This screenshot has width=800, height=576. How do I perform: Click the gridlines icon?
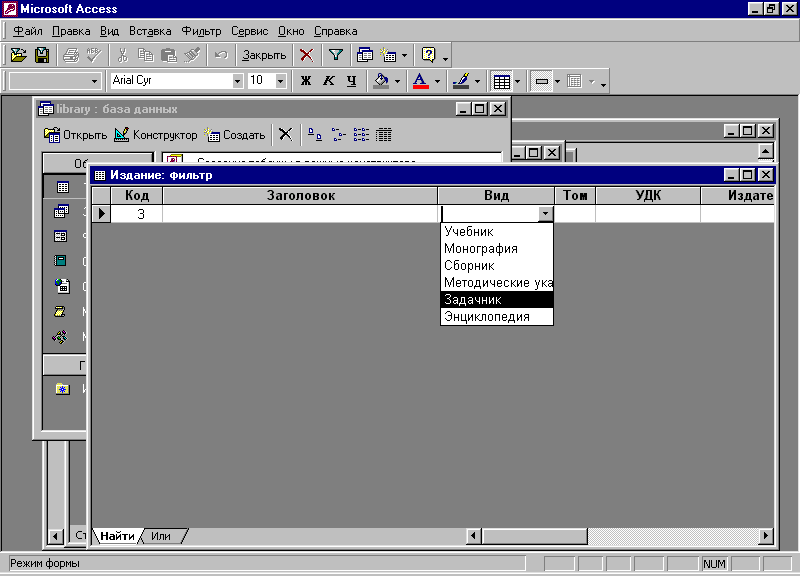click(502, 81)
